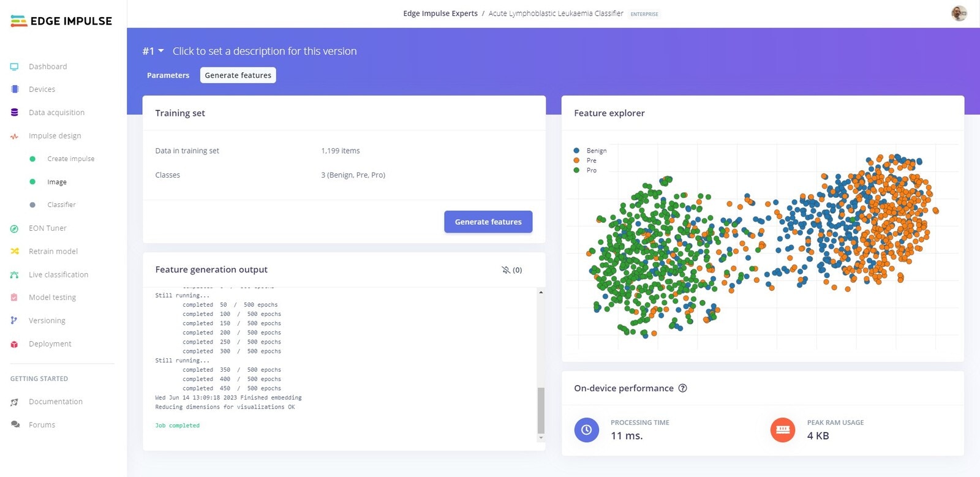Toggle the Benign legend series

tap(590, 151)
